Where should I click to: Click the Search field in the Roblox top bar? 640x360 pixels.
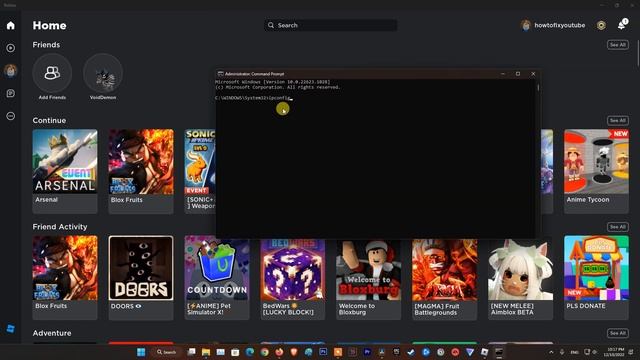(x=331, y=25)
